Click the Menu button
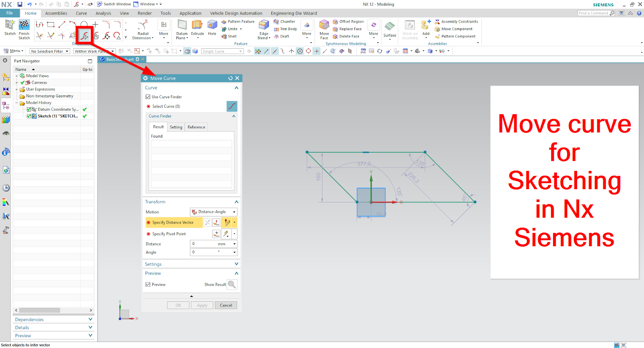Screen dimensions: 644x348 click(x=13, y=51)
